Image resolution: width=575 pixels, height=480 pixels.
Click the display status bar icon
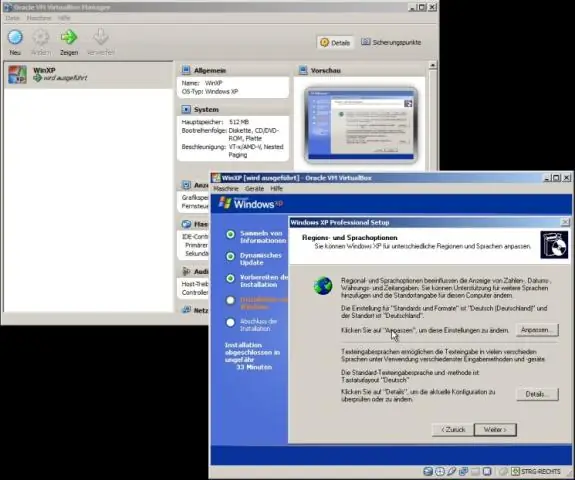click(x=487, y=471)
